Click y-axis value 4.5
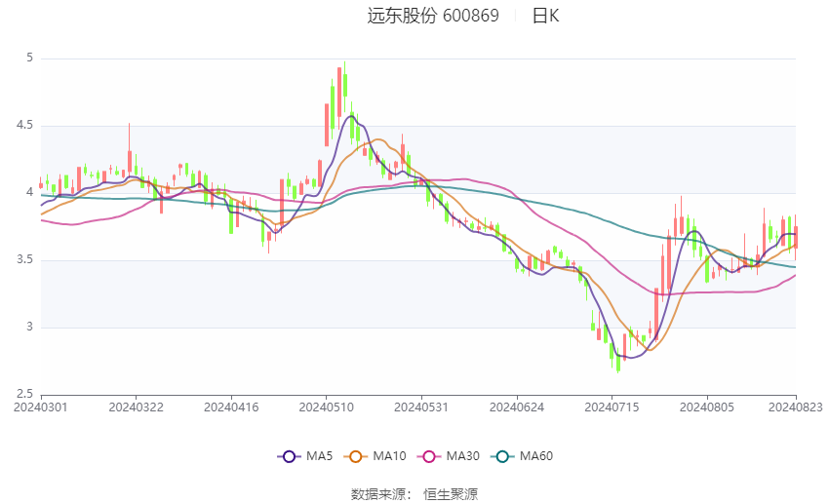This screenshot has height=504, width=829. coord(24,125)
